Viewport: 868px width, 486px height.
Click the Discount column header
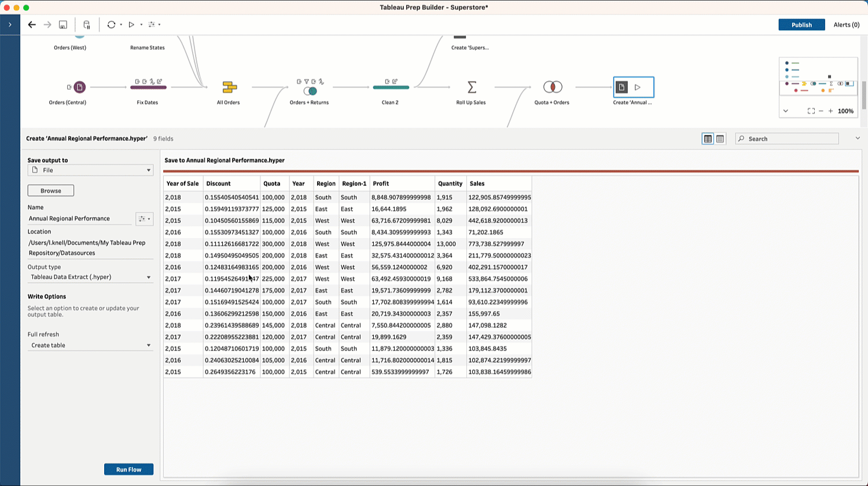[x=231, y=184]
